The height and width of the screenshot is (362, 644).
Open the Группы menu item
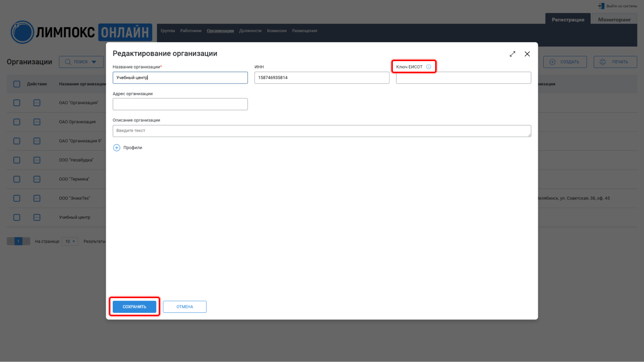tap(168, 31)
